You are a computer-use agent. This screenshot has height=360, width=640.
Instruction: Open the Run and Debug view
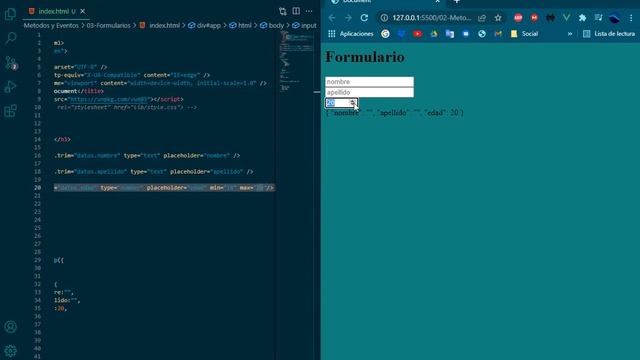point(10,87)
